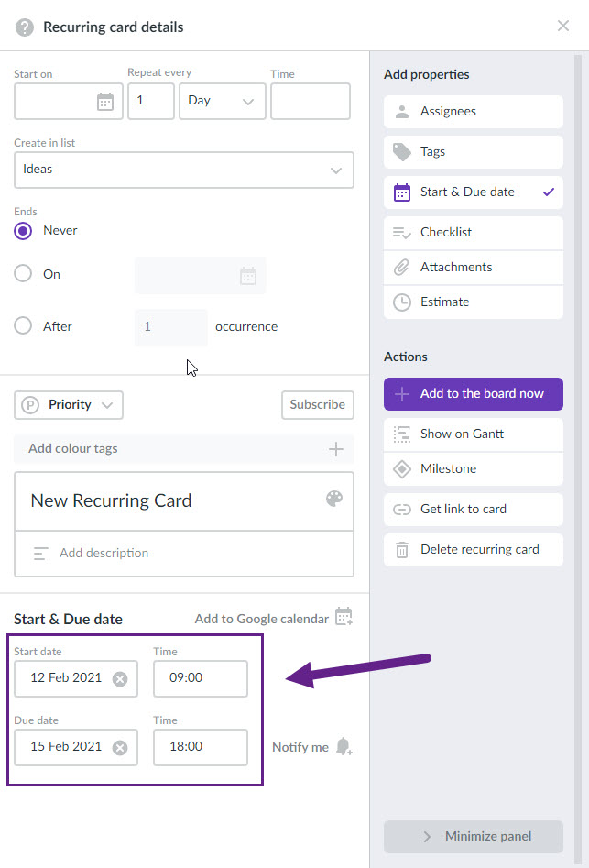Clear the 15 Feb 2021 due date
The height and width of the screenshot is (868, 589).
[120, 748]
